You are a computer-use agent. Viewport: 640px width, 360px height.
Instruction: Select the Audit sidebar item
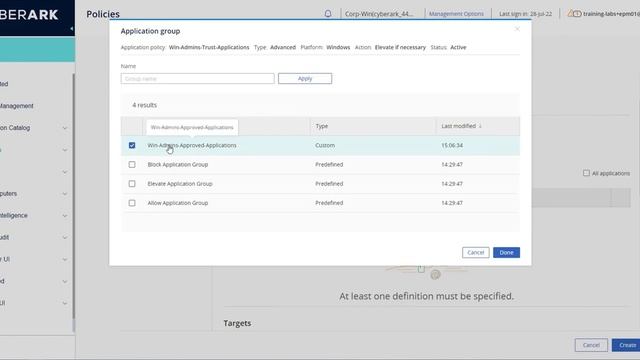(4, 237)
